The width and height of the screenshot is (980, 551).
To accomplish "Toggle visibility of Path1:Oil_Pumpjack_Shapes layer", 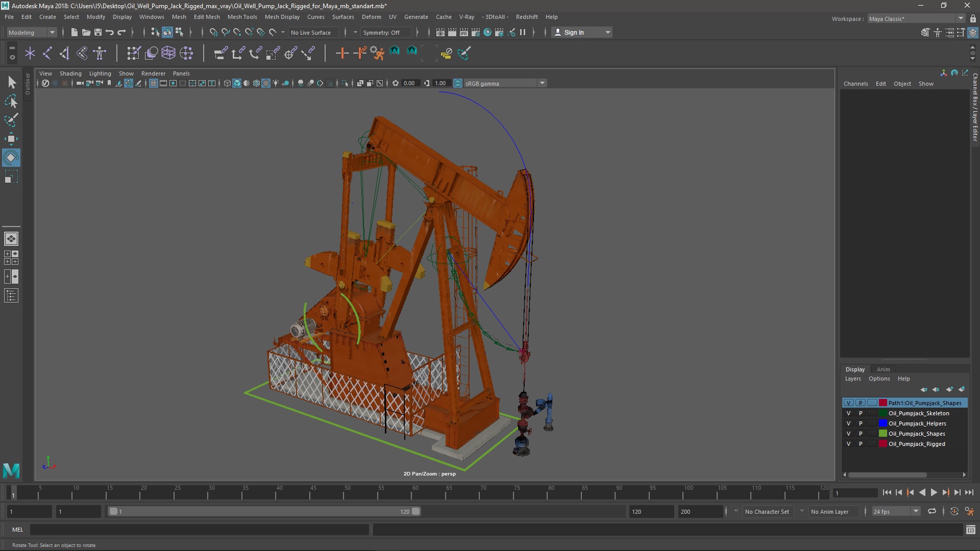I will point(848,403).
